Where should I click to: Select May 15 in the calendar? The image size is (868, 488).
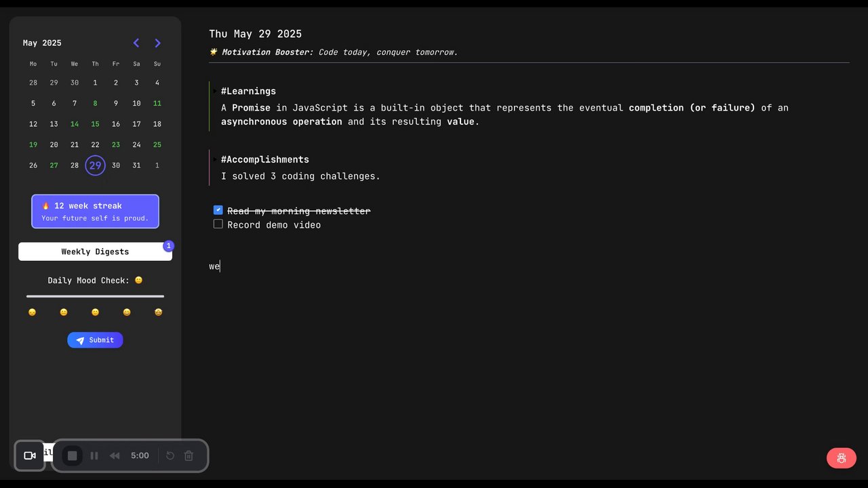[x=95, y=124]
